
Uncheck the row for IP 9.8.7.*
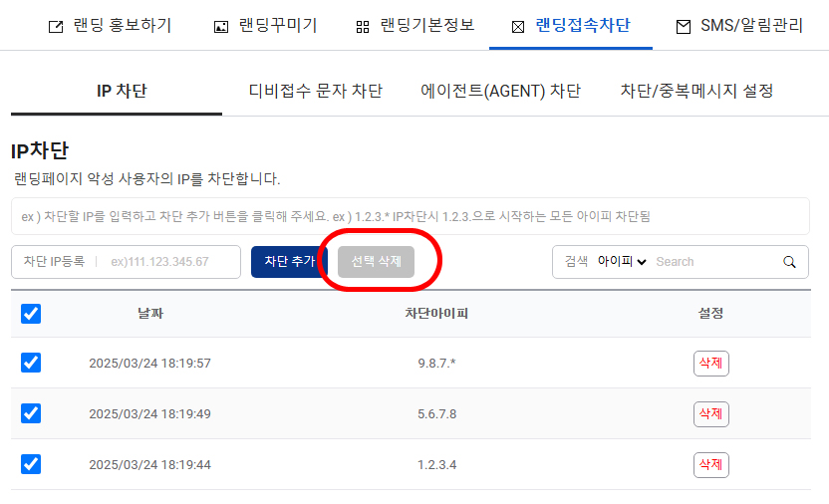(x=31, y=363)
